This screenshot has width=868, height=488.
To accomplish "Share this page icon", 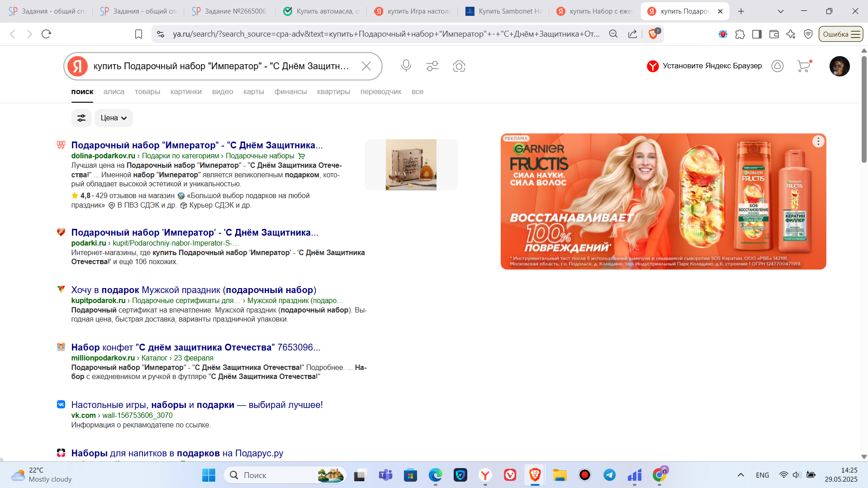I will pyautogui.click(x=633, y=34).
